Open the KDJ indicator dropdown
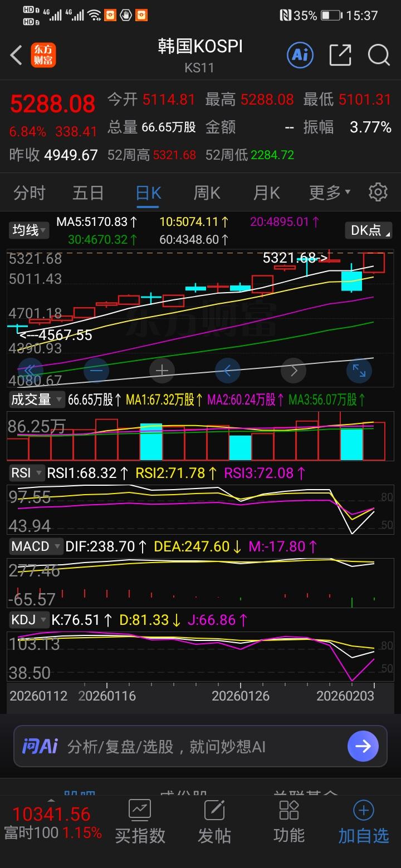Image resolution: width=401 pixels, height=868 pixels. (x=28, y=620)
